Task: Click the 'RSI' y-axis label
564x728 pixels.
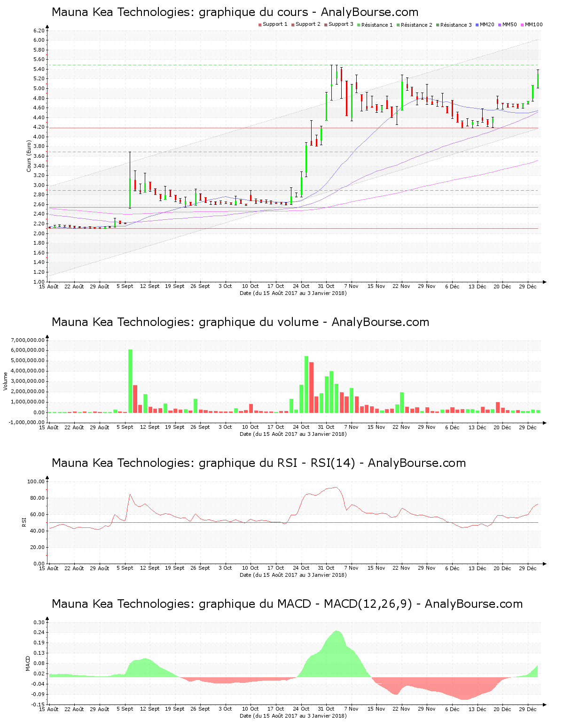Action: (24, 522)
